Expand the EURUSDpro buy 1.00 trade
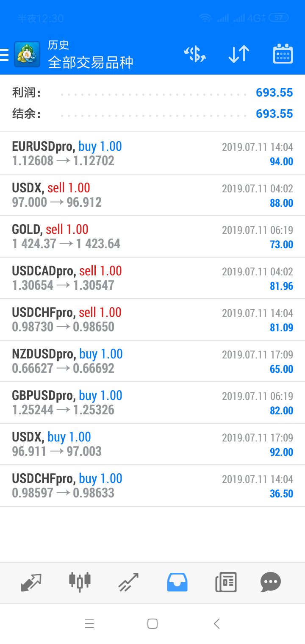This screenshot has width=305, height=644. [x=152, y=153]
